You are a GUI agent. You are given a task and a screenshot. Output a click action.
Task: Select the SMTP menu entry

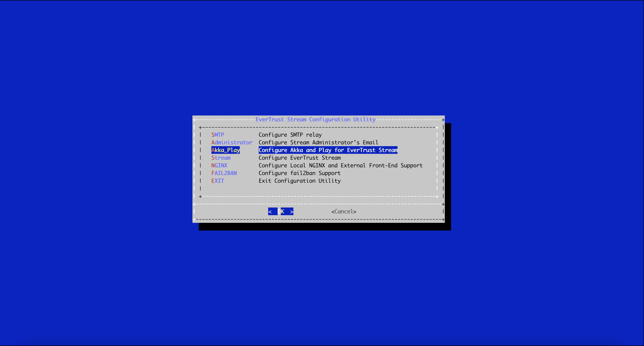[x=217, y=135]
